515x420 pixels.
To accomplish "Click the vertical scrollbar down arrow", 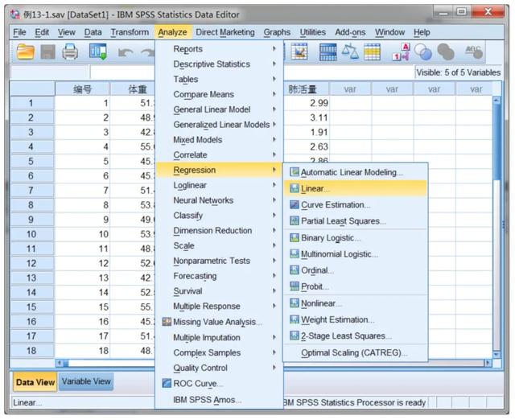I will click(x=496, y=354).
